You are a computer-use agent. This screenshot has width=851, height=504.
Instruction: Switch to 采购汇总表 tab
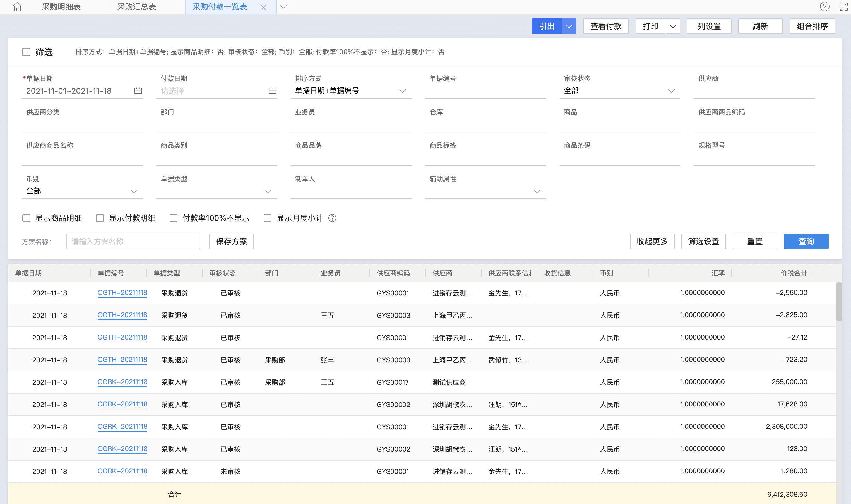137,7
